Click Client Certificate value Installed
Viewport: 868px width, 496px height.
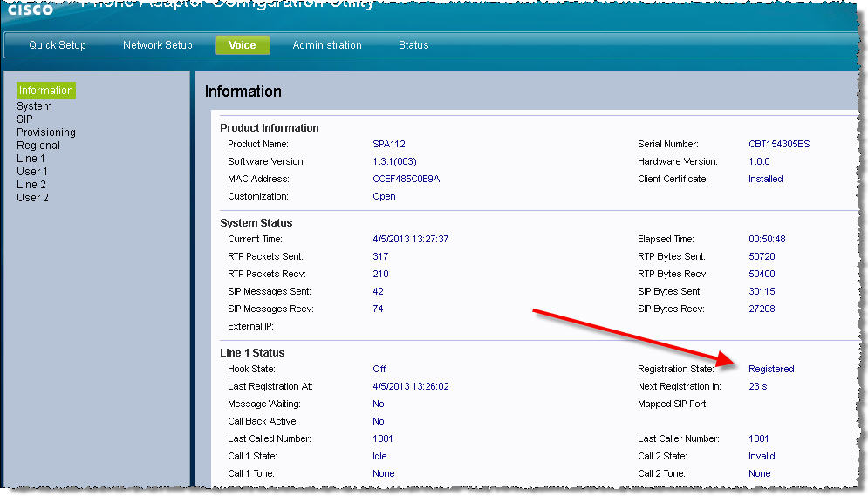tap(766, 179)
